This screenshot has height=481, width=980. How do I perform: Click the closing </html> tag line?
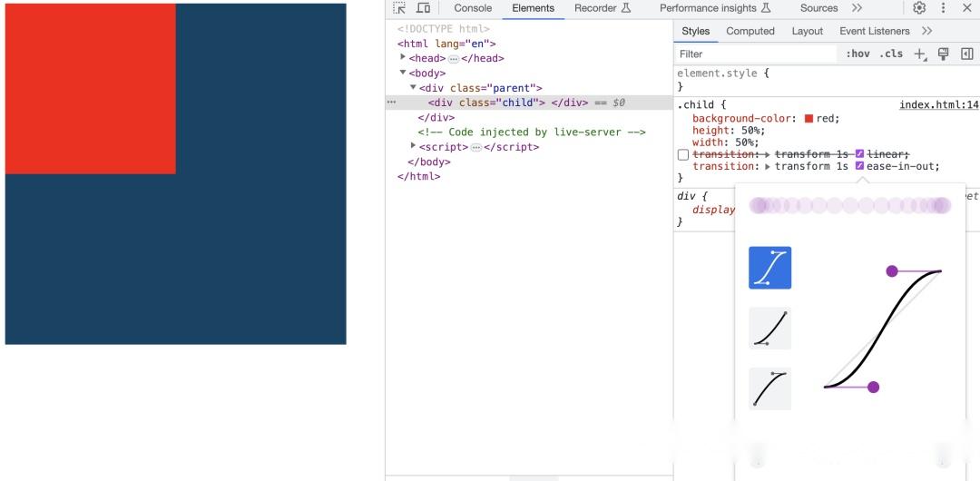pyautogui.click(x=418, y=176)
